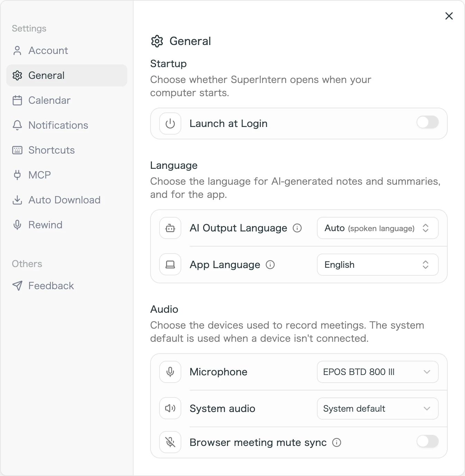This screenshot has width=465, height=476.
Task: Enable the Launch at Login toggle
Action: [x=428, y=122]
